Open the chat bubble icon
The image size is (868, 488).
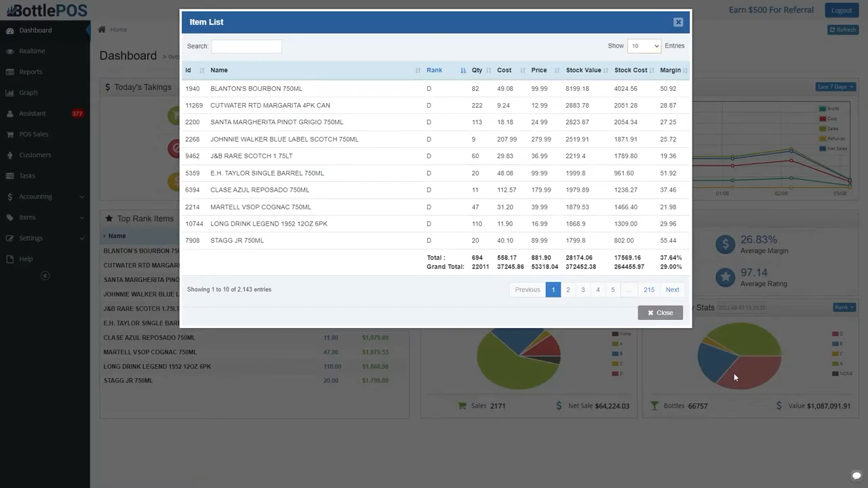coord(856,476)
